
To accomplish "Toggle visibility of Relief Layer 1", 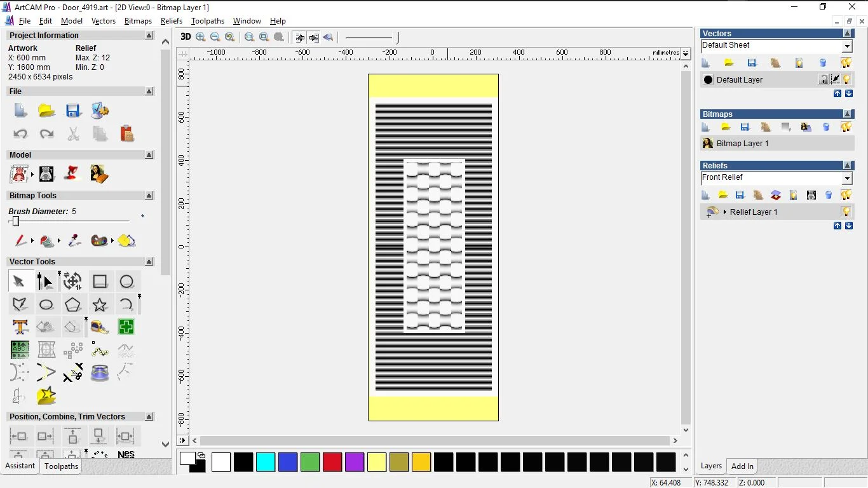I will coord(846,212).
